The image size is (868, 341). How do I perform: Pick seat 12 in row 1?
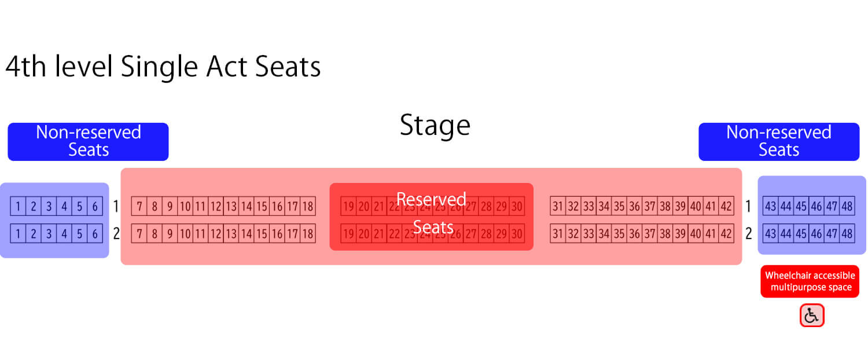click(x=216, y=206)
